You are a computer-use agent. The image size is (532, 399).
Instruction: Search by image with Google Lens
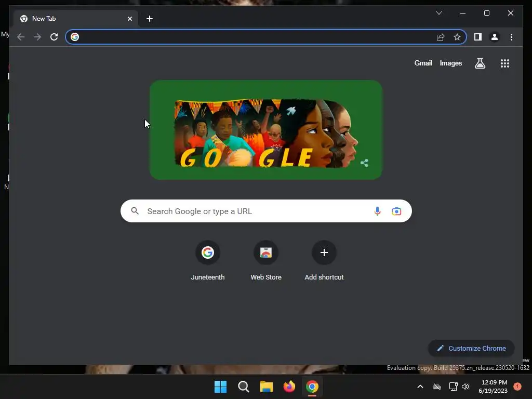pos(396,211)
